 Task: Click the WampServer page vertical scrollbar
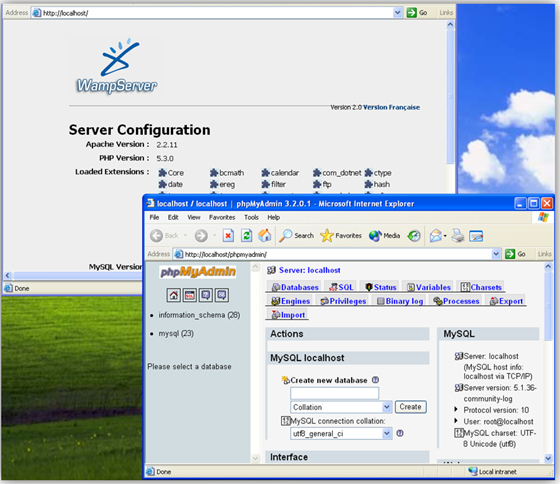pyautogui.click(x=450, y=96)
